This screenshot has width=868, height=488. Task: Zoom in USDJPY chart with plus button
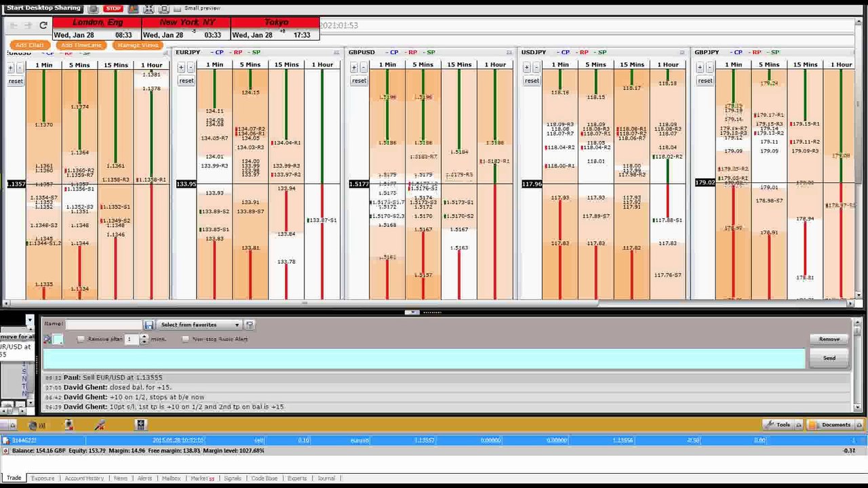(527, 67)
